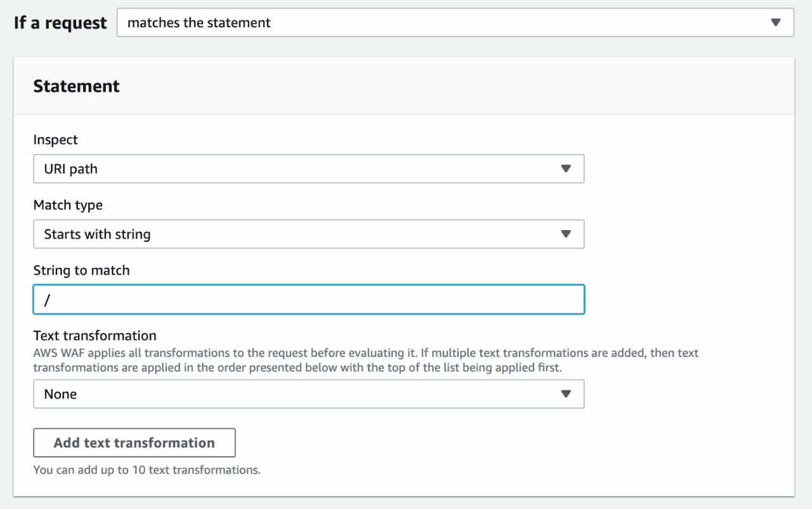Click the 'matches the statement' text

point(199,22)
